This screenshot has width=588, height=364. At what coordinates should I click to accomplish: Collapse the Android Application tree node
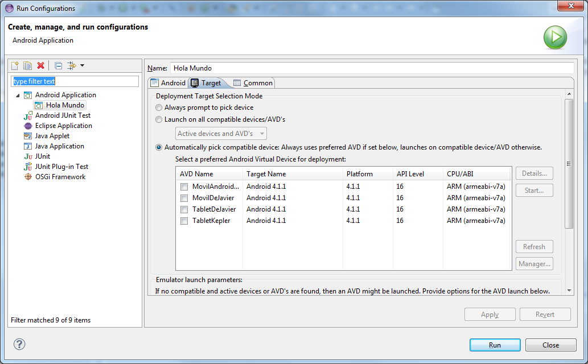pos(18,95)
